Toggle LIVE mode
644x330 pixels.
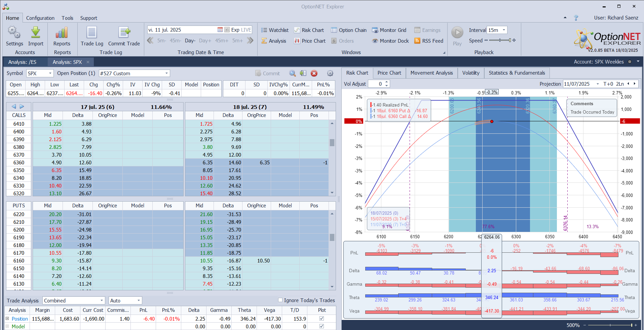click(x=246, y=30)
